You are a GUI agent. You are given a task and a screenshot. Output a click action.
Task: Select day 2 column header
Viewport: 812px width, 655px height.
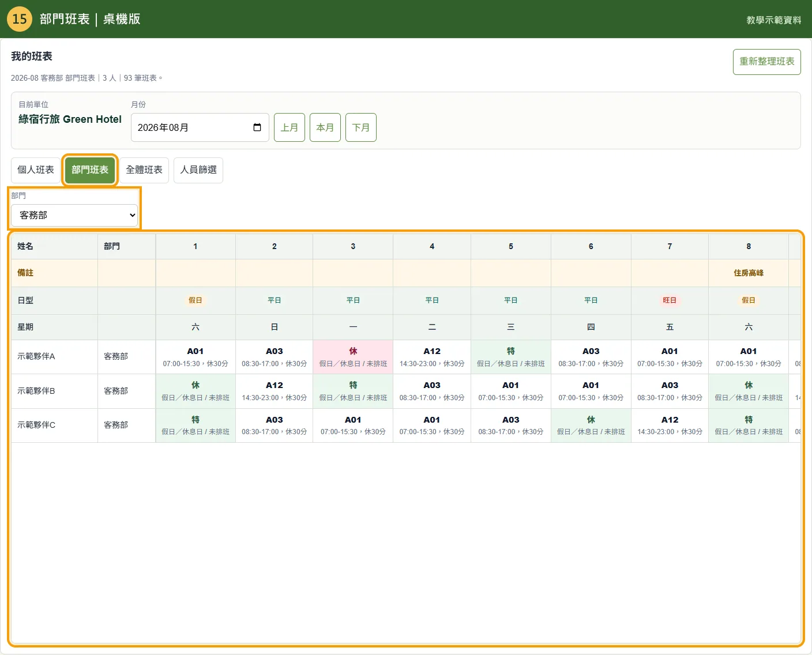(x=275, y=246)
